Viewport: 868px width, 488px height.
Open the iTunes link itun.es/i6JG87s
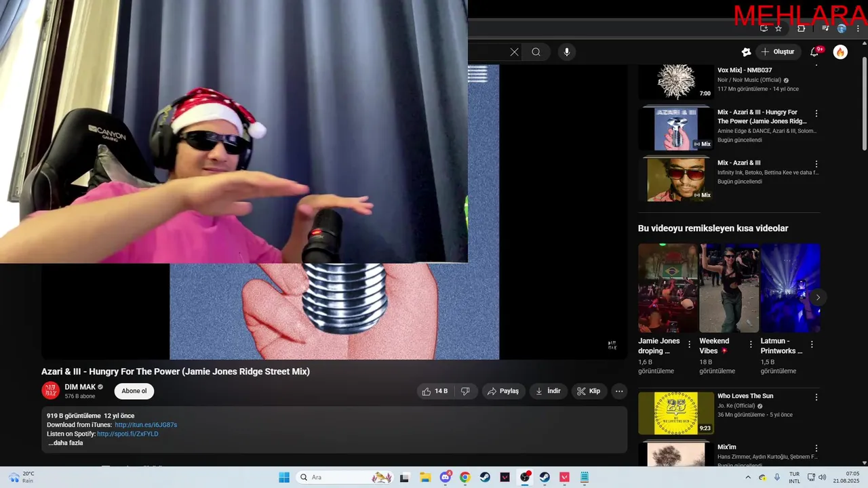click(x=146, y=425)
